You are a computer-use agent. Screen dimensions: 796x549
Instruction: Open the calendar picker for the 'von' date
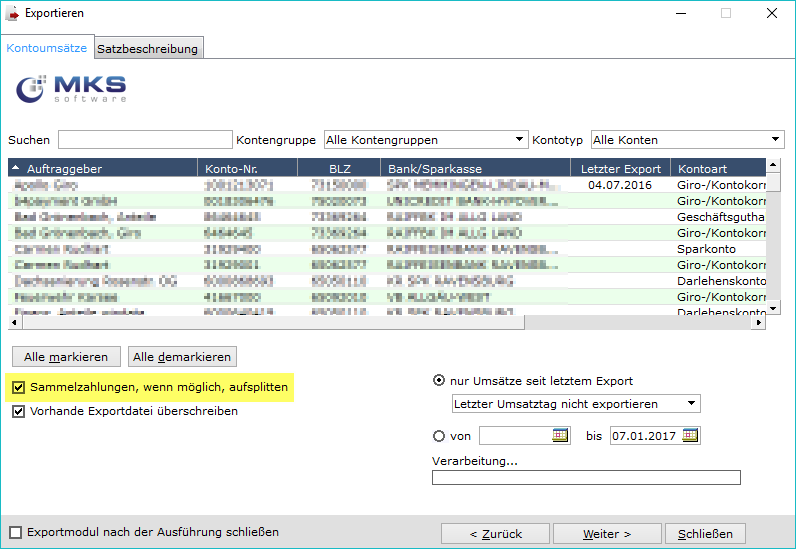pos(559,435)
